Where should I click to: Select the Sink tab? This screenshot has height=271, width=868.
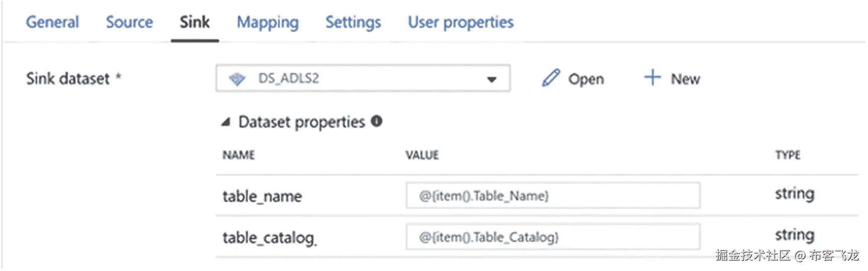195,22
